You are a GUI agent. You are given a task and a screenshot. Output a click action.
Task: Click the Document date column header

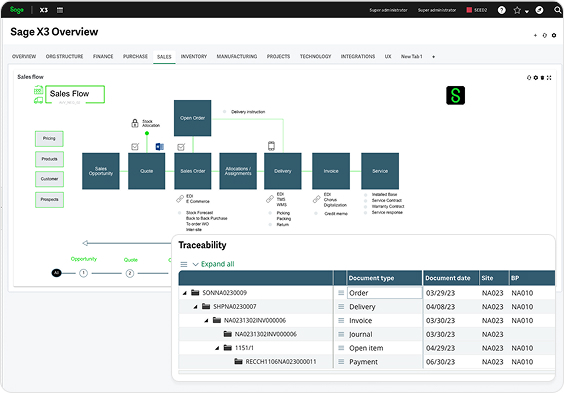pos(451,278)
